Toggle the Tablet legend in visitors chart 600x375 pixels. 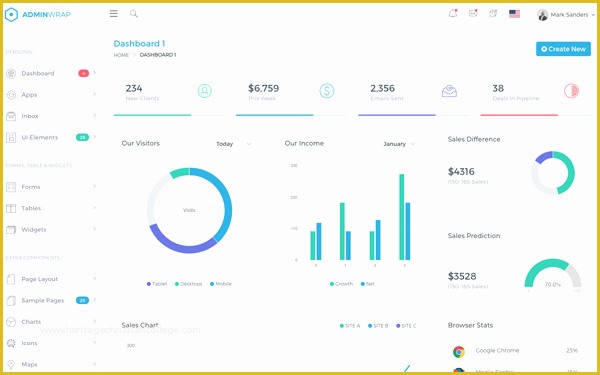pos(157,284)
